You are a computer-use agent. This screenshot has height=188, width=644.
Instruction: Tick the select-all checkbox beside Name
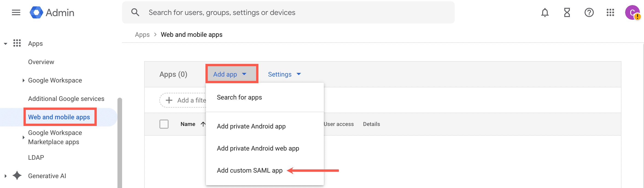pyautogui.click(x=164, y=124)
